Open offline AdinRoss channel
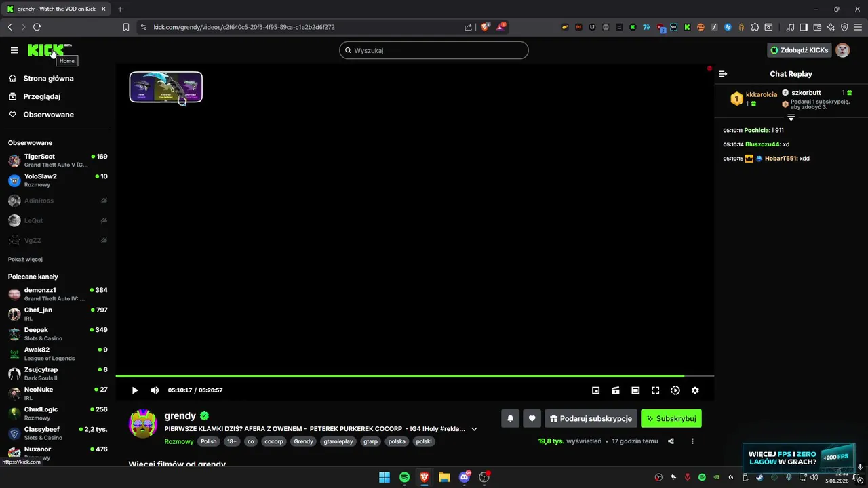868x488 pixels. (x=57, y=201)
